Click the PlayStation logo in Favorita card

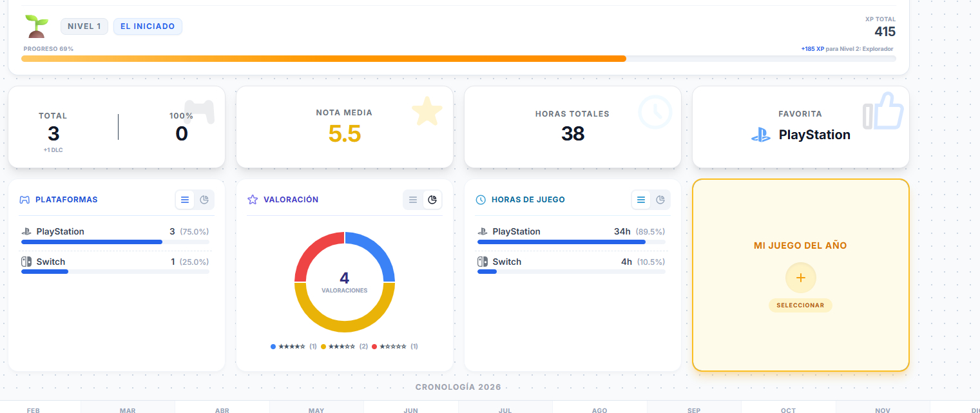click(761, 135)
